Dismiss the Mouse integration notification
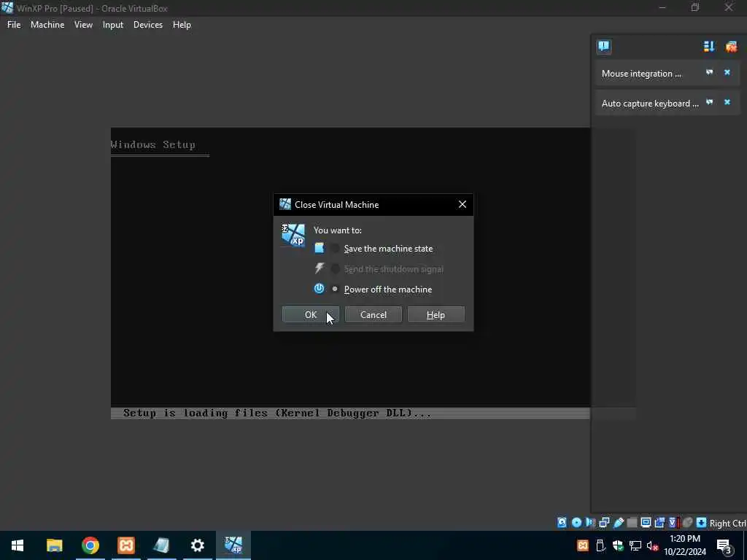747x560 pixels. click(x=727, y=72)
